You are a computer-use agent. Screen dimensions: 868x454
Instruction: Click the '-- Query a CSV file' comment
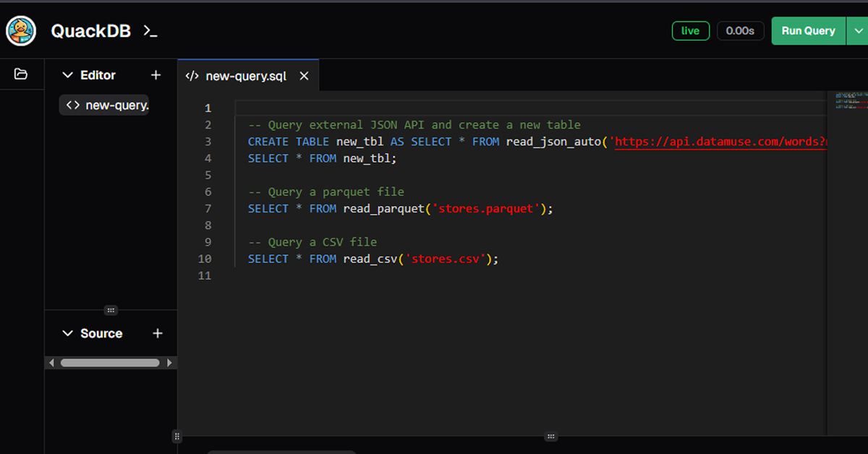(x=312, y=242)
